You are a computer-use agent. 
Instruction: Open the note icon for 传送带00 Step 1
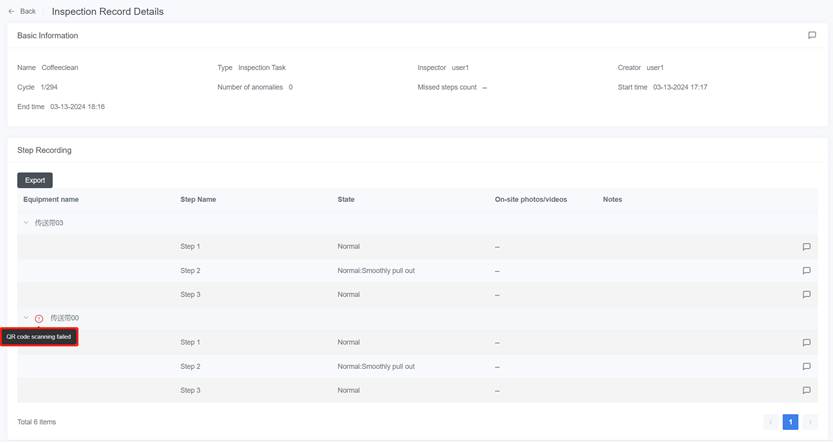pos(806,343)
